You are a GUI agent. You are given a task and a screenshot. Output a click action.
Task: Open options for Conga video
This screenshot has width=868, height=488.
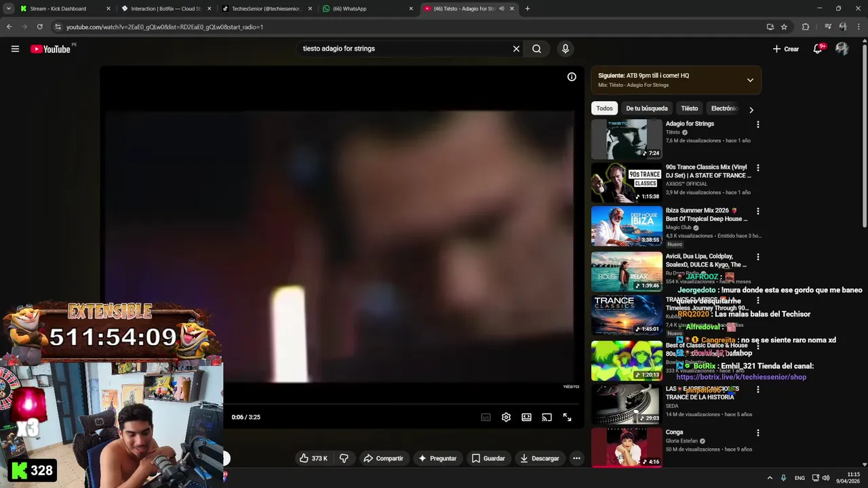(x=757, y=433)
